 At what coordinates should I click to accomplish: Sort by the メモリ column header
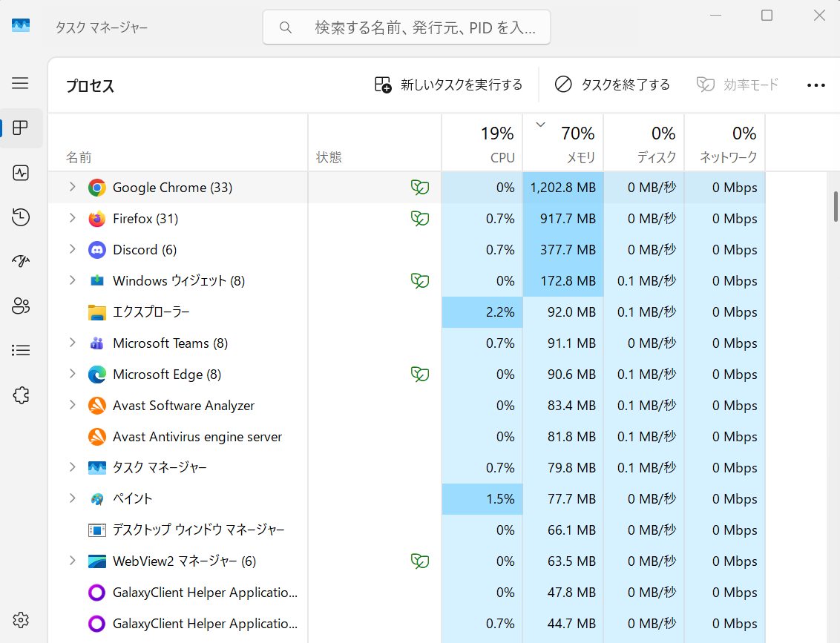[x=563, y=144]
